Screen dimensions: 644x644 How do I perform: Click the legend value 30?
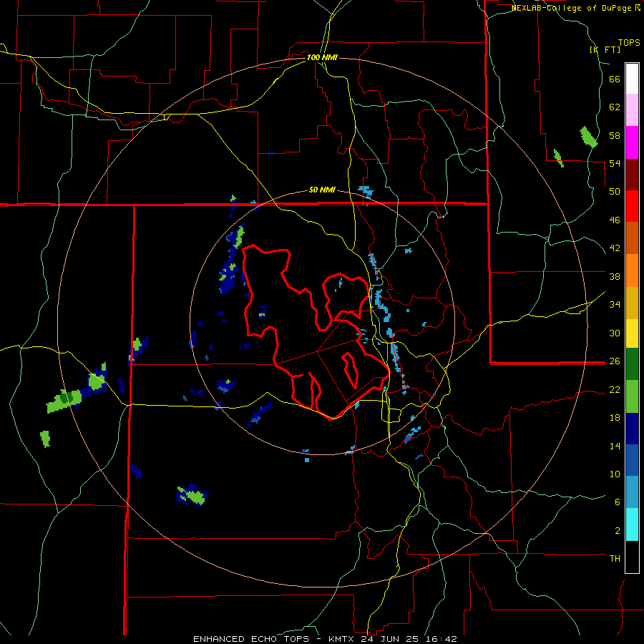click(615, 333)
